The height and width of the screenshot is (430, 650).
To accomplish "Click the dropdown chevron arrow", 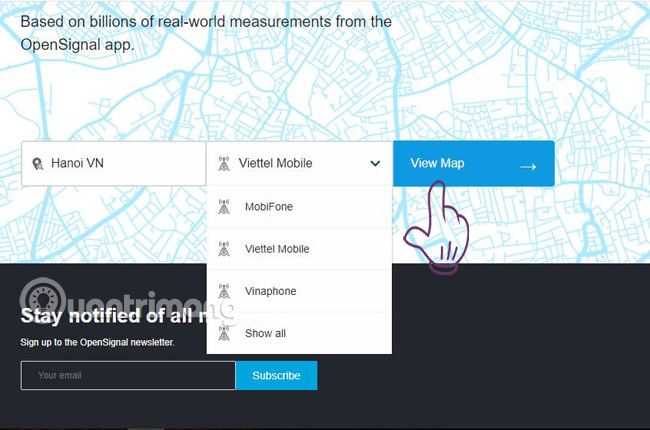I will 375,163.
